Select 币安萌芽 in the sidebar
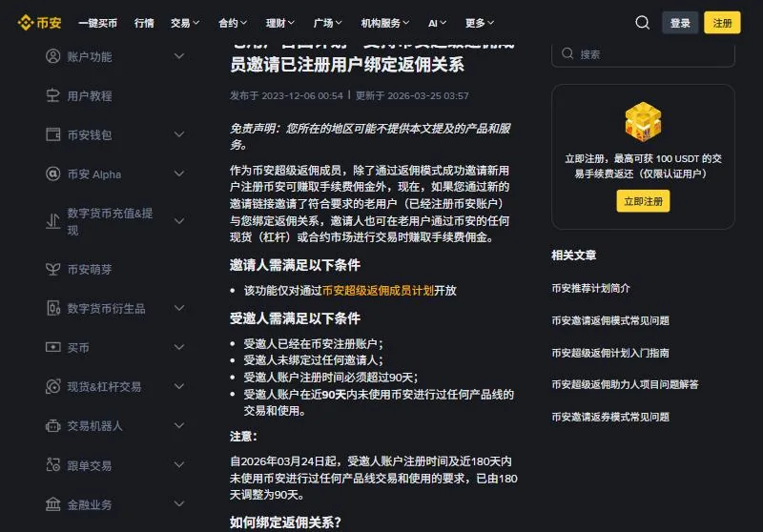This screenshot has width=763, height=532. pyautogui.click(x=90, y=270)
